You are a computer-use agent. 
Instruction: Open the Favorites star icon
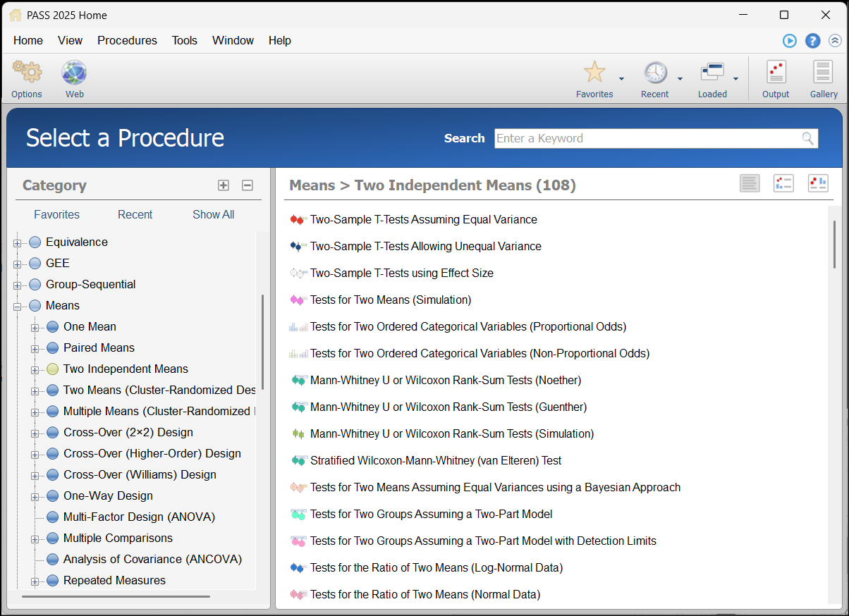point(594,73)
